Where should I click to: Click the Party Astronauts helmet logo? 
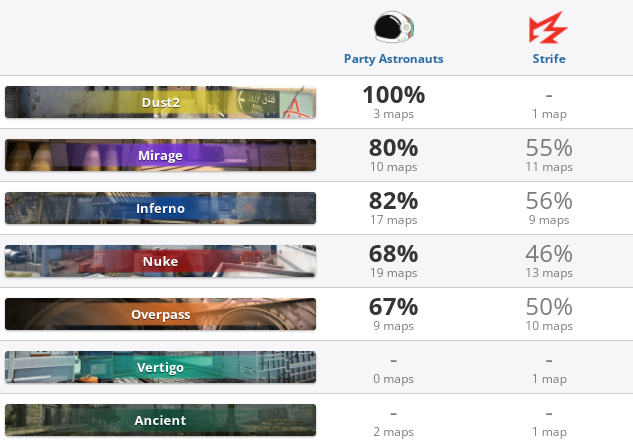394,27
